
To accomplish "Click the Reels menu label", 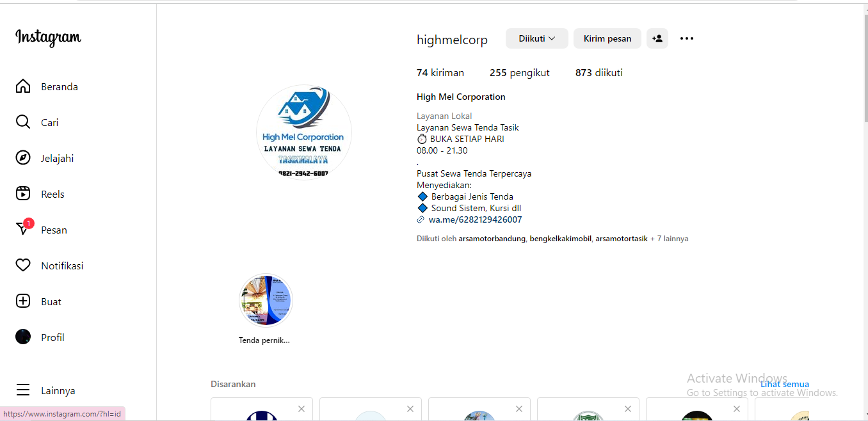I will pyautogui.click(x=52, y=194).
